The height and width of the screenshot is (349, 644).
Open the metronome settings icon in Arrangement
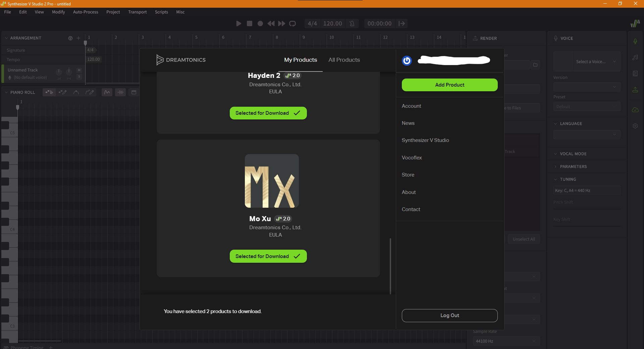70,38
